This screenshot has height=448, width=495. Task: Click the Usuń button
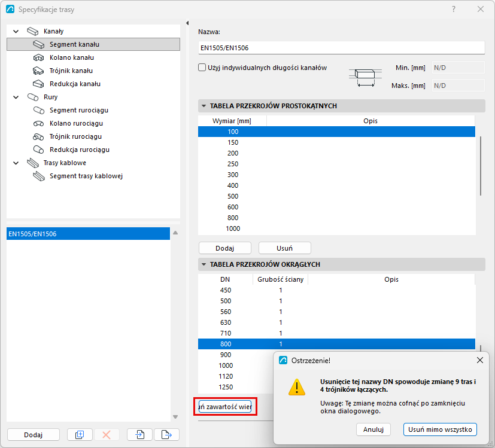click(285, 248)
